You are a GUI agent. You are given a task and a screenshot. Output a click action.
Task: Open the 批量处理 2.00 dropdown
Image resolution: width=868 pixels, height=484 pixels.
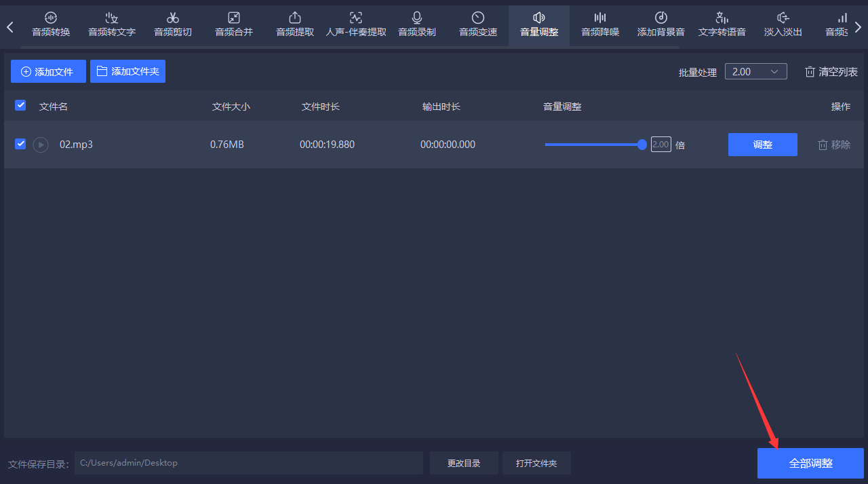pyautogui.click(x=755, y=71)
